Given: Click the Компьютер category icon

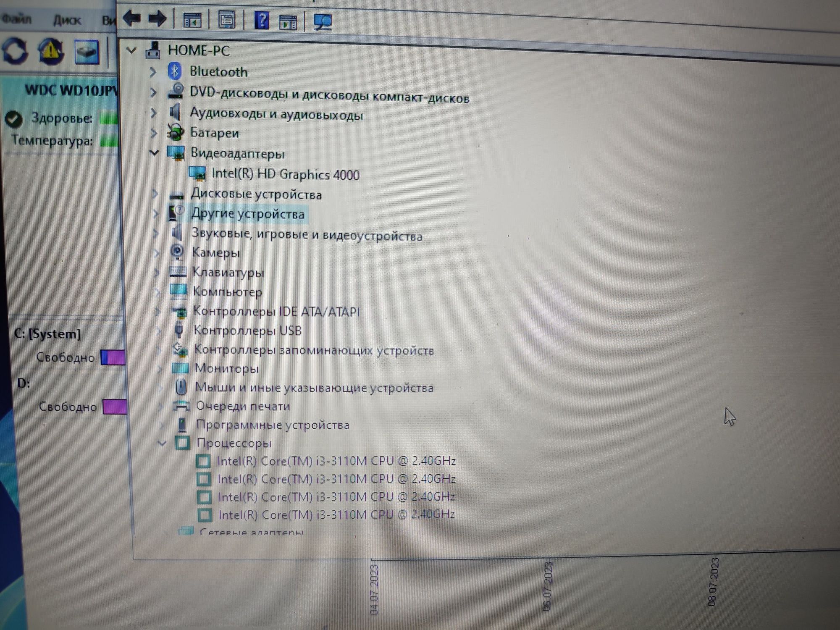Looking at the screenshot, I should [x=178, y=291].
